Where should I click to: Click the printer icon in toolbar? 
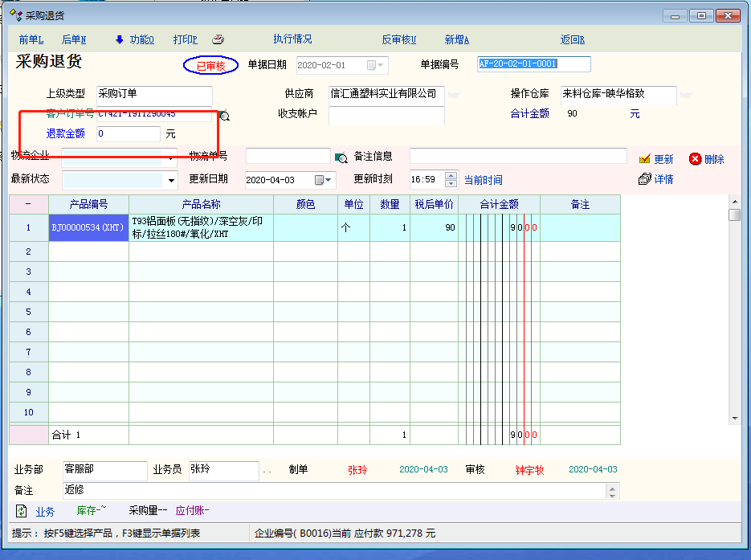218,39
